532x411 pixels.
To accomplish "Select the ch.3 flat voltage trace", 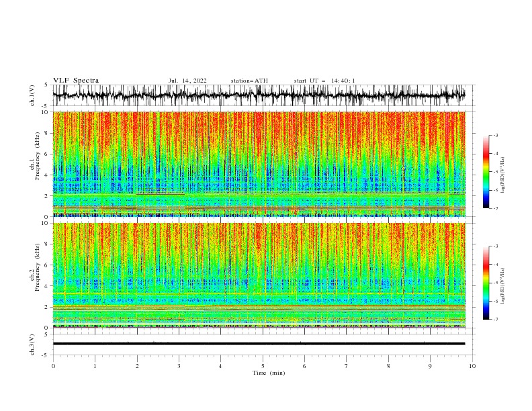I will click(259, 344).
